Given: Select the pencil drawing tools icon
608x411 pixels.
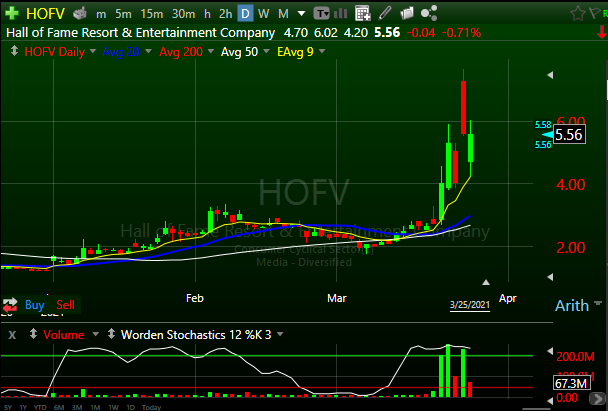Looking at the screenshot, I should tap(385, 13).
